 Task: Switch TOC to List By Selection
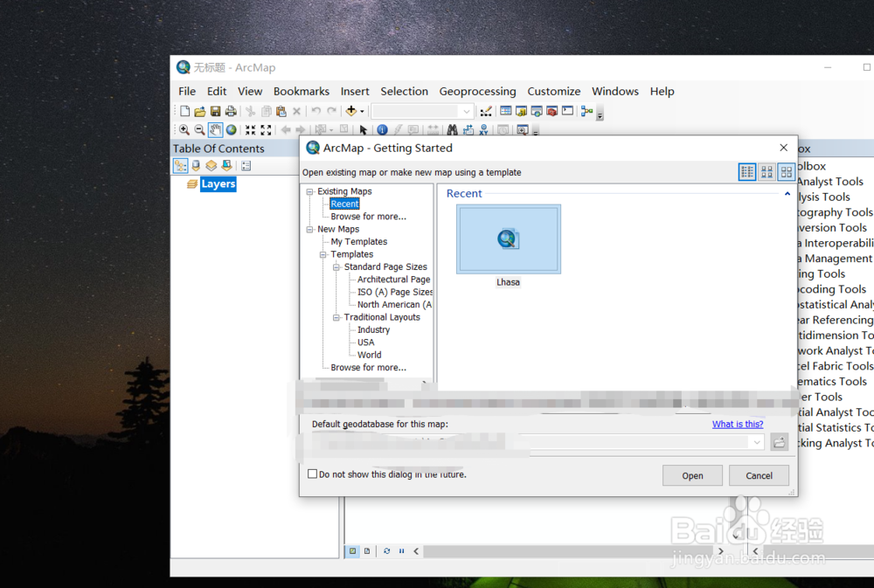click(226, 165)
